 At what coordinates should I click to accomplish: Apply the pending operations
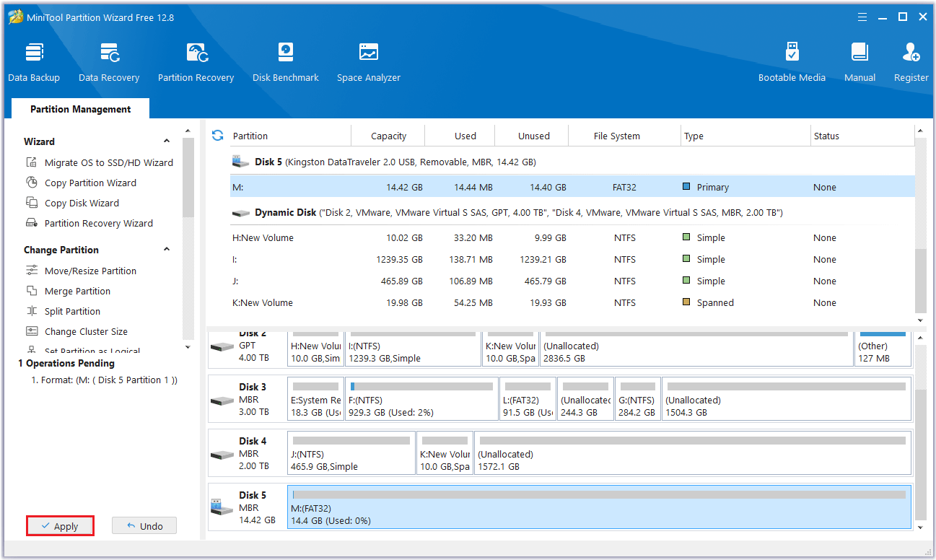[60, 526]
